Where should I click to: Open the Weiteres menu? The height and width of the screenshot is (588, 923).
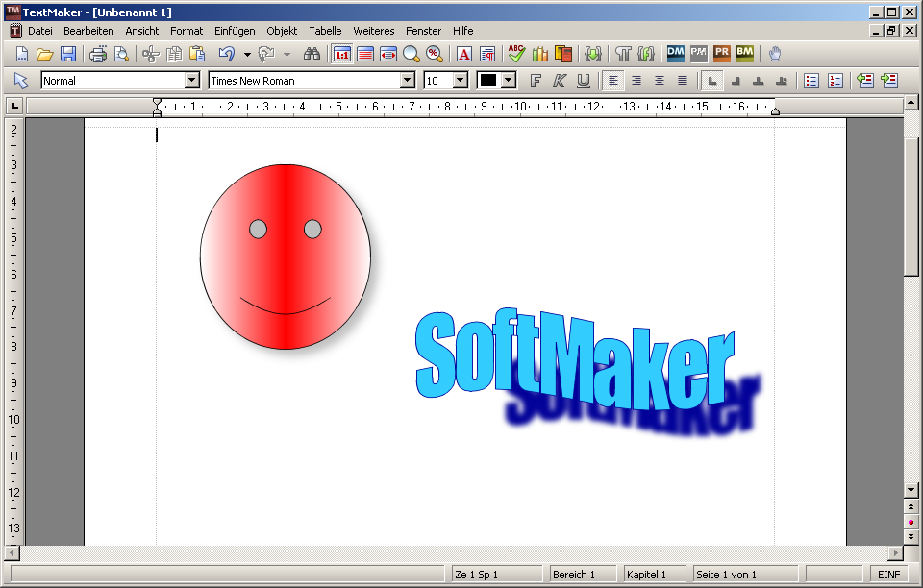pyautogui.click(x=374, y=31)
